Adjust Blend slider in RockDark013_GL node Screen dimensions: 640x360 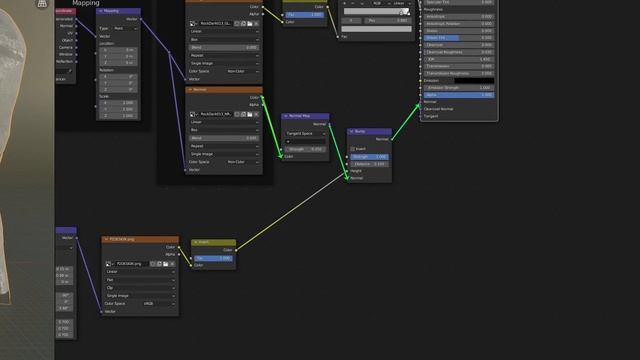tap(224, 47)
